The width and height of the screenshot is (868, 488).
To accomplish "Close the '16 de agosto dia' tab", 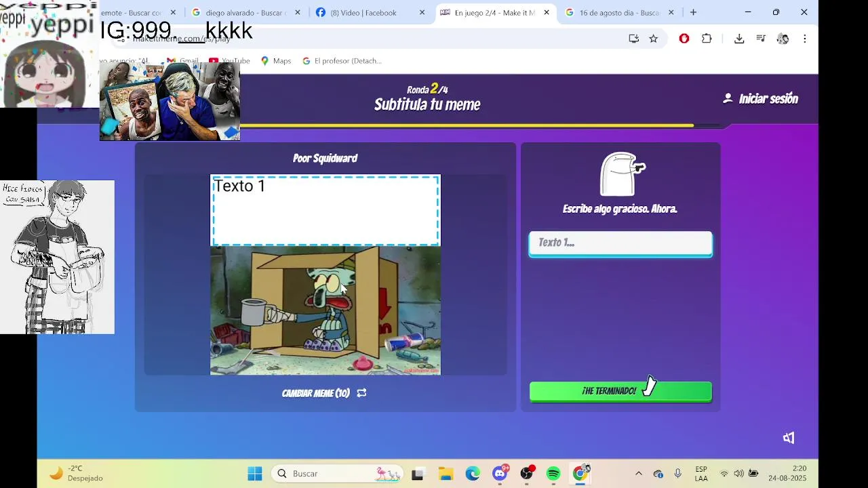I will coord(671,12).
